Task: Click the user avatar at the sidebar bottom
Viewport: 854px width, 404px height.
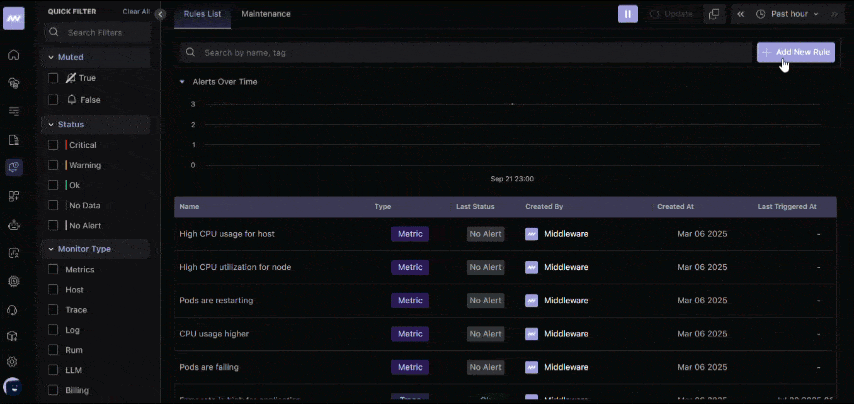Action: [14, 386]
